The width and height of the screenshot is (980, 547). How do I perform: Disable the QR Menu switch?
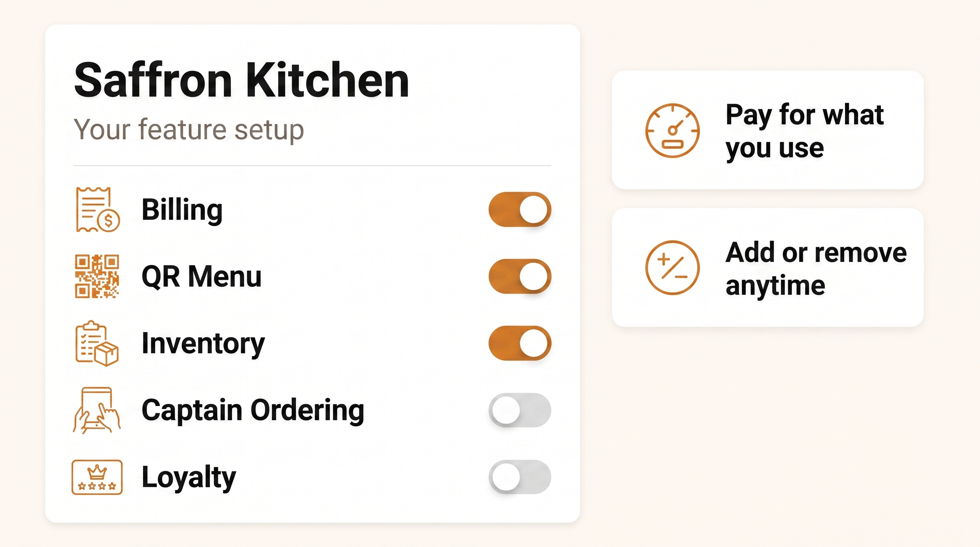pos(520,276)
